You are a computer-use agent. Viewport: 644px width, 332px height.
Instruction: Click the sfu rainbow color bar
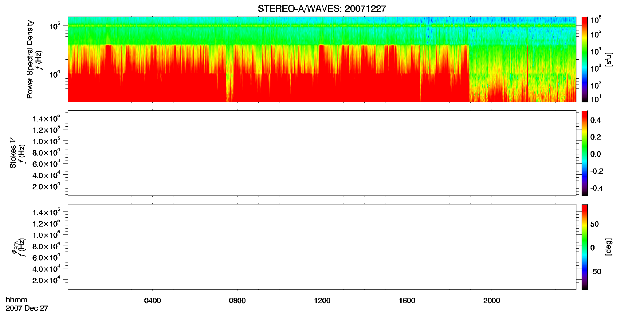pos(585,59)
